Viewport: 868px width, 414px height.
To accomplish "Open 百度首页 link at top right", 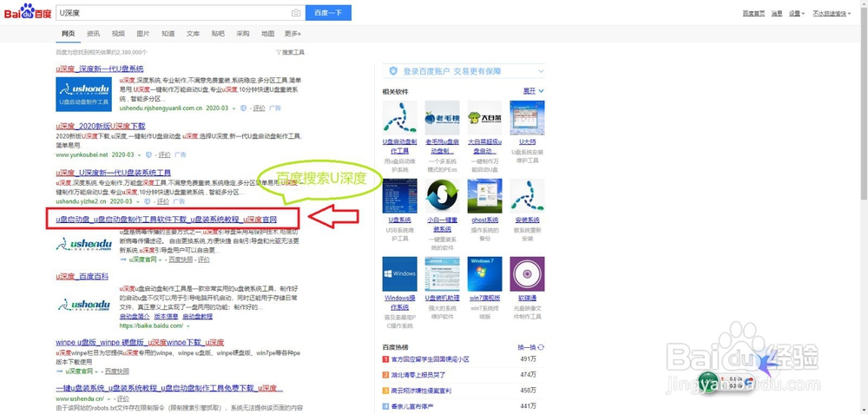I will click(x=753, y=13).
